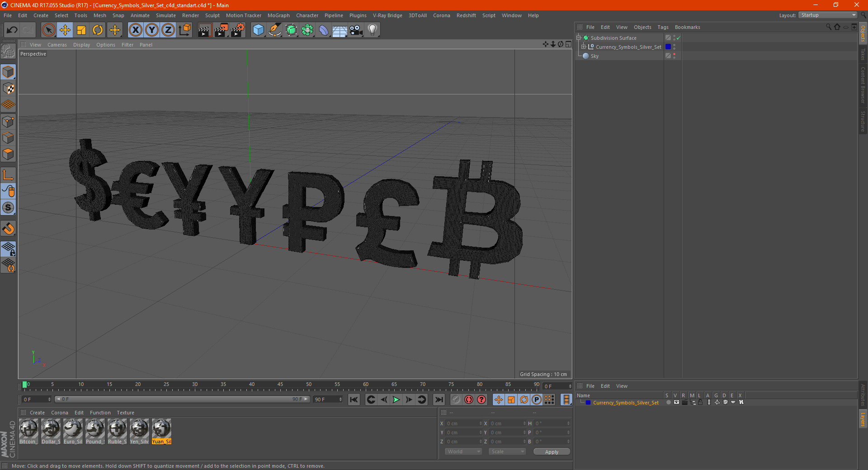Switch to Edges mode
This screenshot has width=868, height=470.
8,138
